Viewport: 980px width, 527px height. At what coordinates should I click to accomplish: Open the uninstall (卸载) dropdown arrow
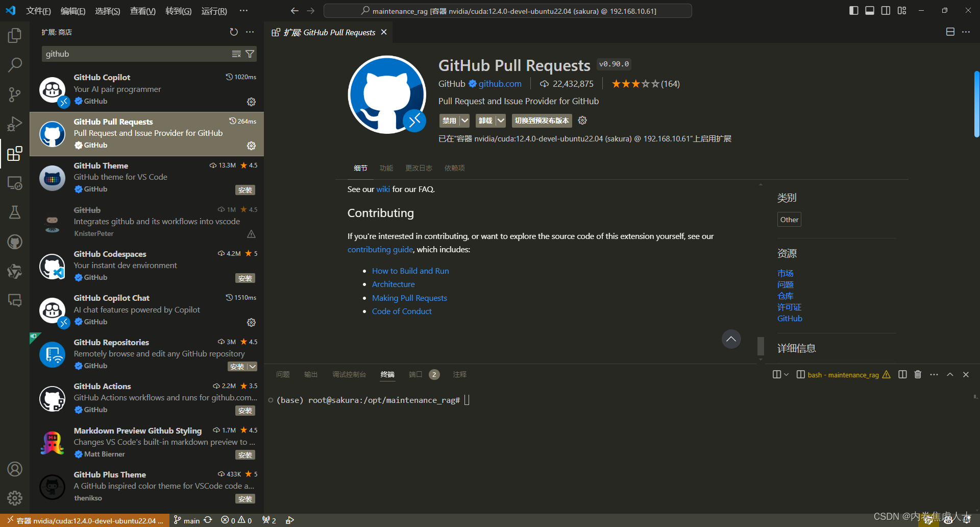point(501,121)
